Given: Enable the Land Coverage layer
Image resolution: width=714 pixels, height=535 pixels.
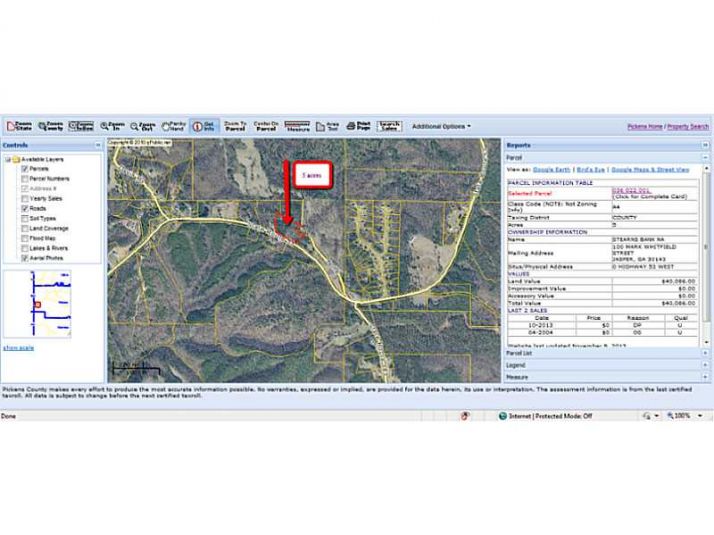Looking at the screenshot, I should coord(25,229).
